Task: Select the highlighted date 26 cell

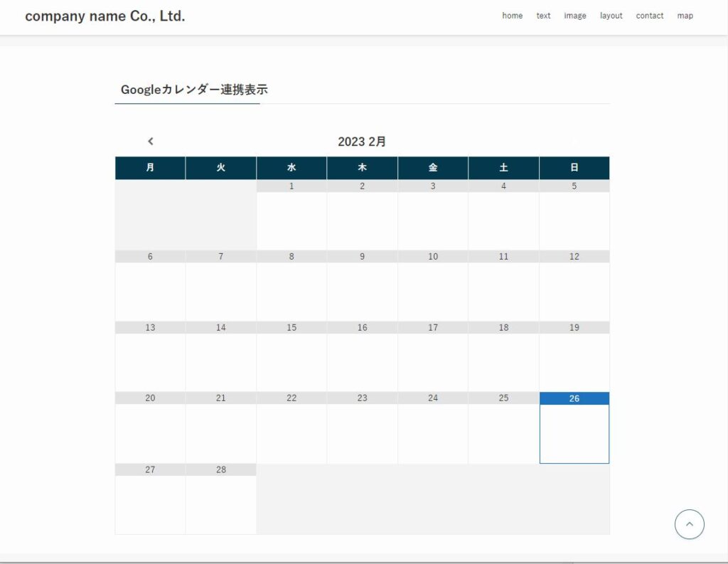Action: (x=574, y=427)
